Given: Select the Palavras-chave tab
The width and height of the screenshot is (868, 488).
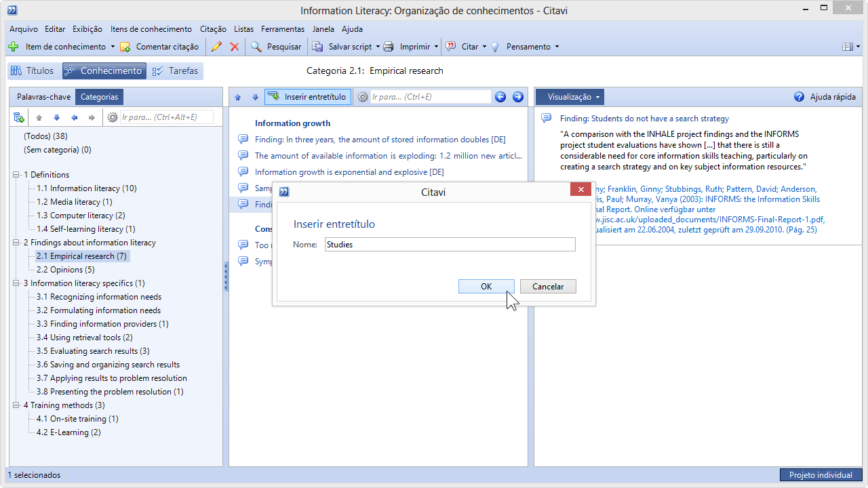Looking at the screenshot, I should 43,97.
